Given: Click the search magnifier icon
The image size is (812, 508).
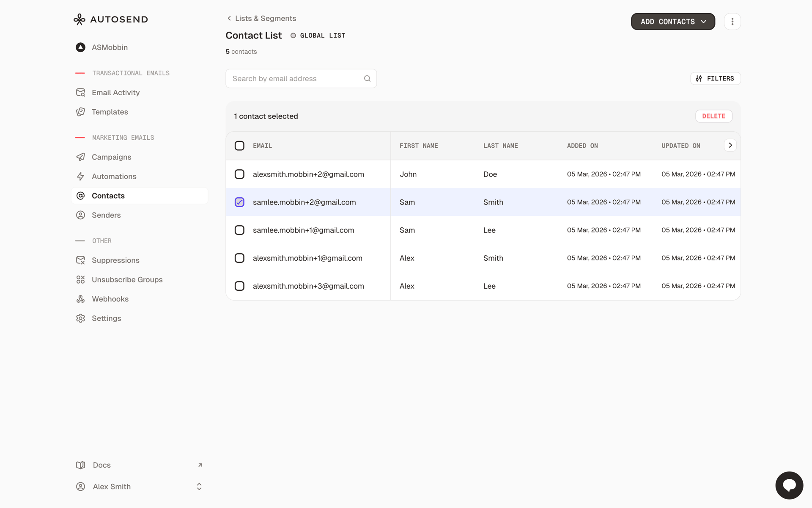Looking at the screenshot, I should click(367, 79).
